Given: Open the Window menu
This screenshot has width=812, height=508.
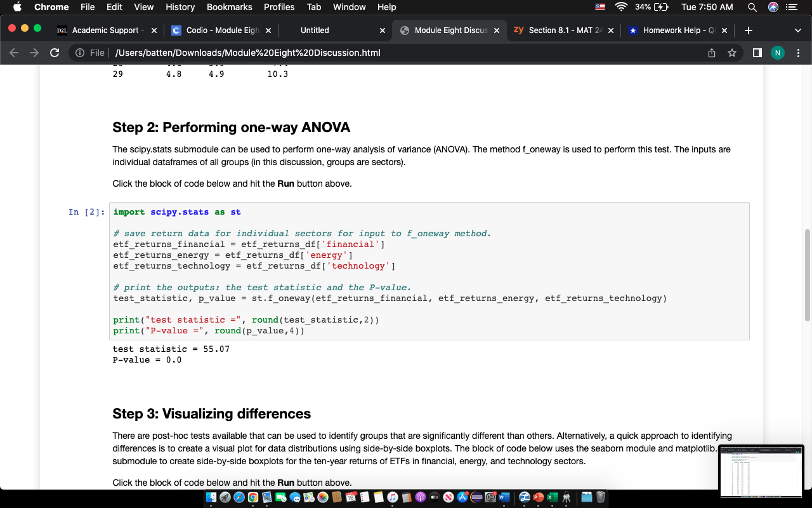Looking at the screenshot, I should click(350, 7).
